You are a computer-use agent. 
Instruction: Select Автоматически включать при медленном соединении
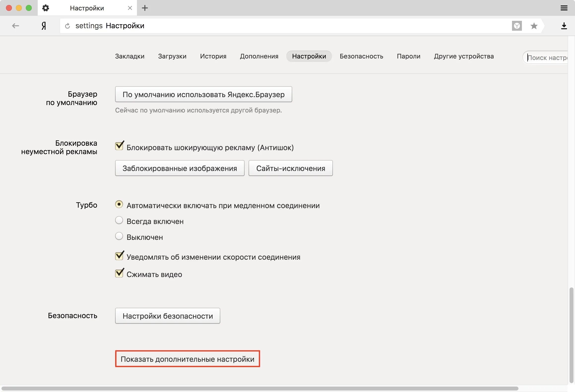[119, 204]
